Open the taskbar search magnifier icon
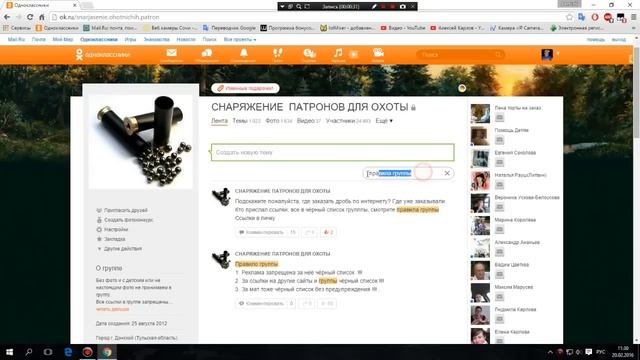 click(x=29, y=352)
